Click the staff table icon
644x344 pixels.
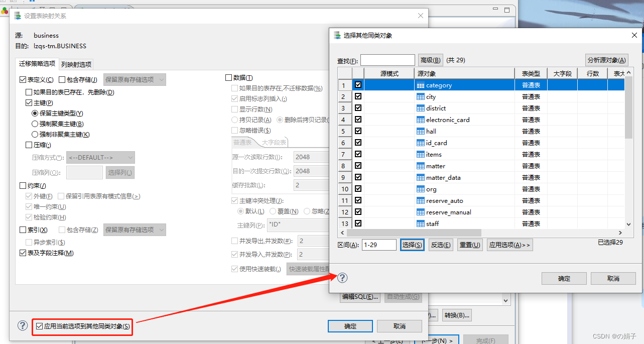(x=421, y=223)
